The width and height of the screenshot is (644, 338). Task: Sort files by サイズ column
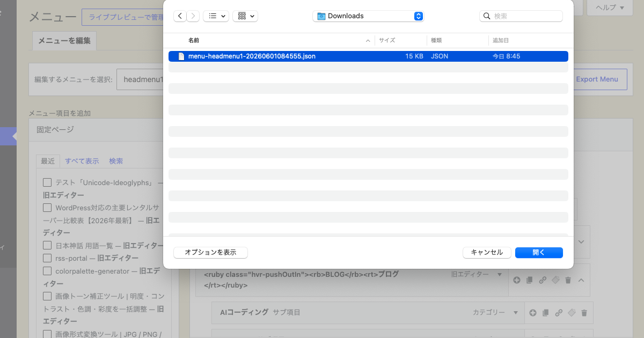coord(387,40)
